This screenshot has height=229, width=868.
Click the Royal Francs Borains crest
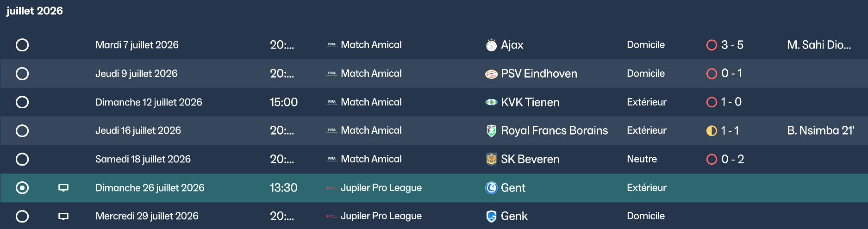(x=491, y=131)
